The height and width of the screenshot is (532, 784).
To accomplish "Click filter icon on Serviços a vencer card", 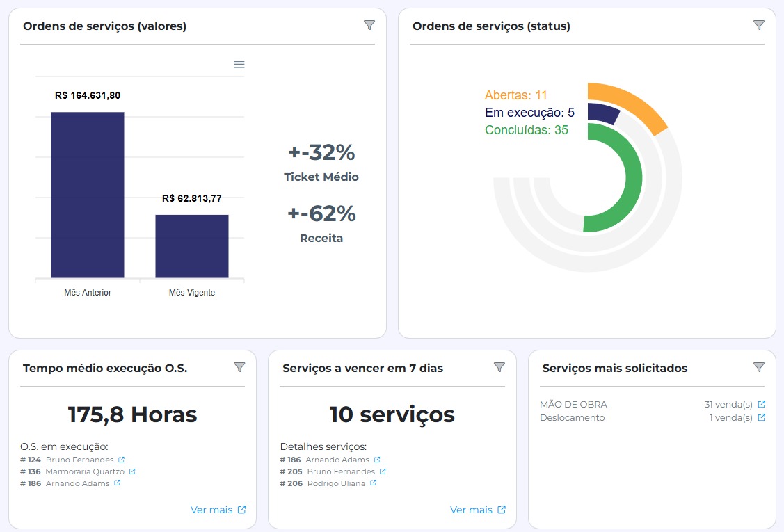I will [x=499, y=367].
